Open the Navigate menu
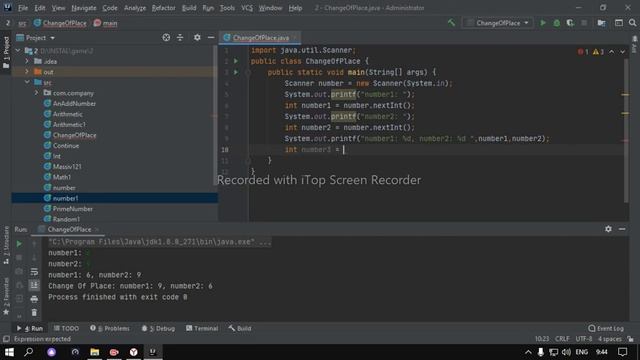 (x=84, y=8)
